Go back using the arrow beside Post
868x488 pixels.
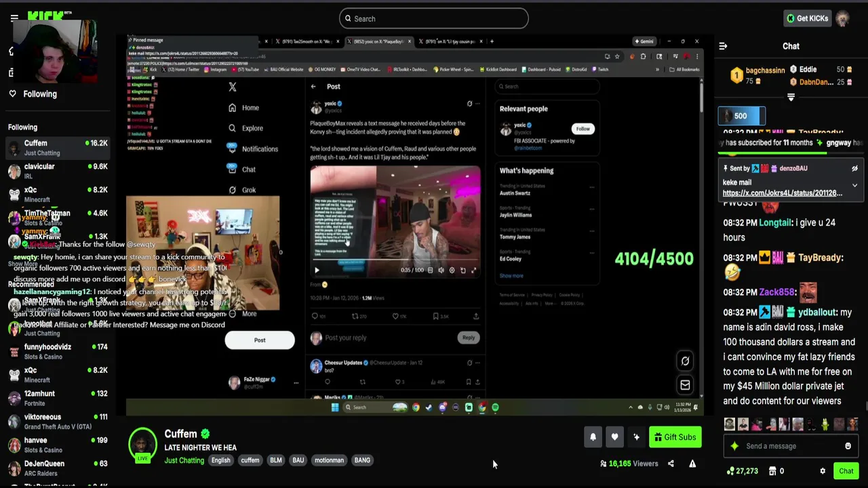tap(313, 87)
